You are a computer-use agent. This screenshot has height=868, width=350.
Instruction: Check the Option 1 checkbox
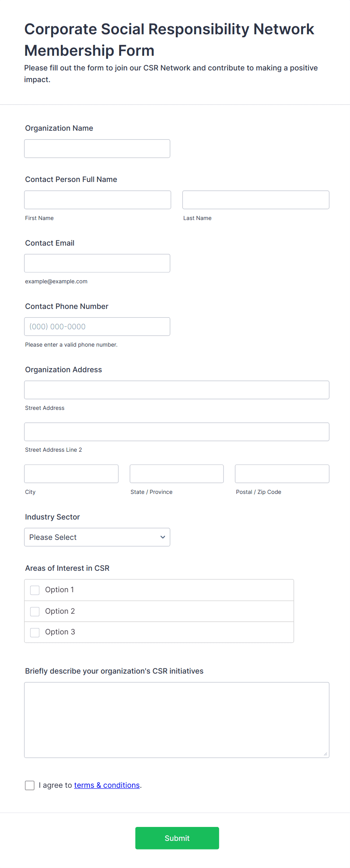[35, 590]
